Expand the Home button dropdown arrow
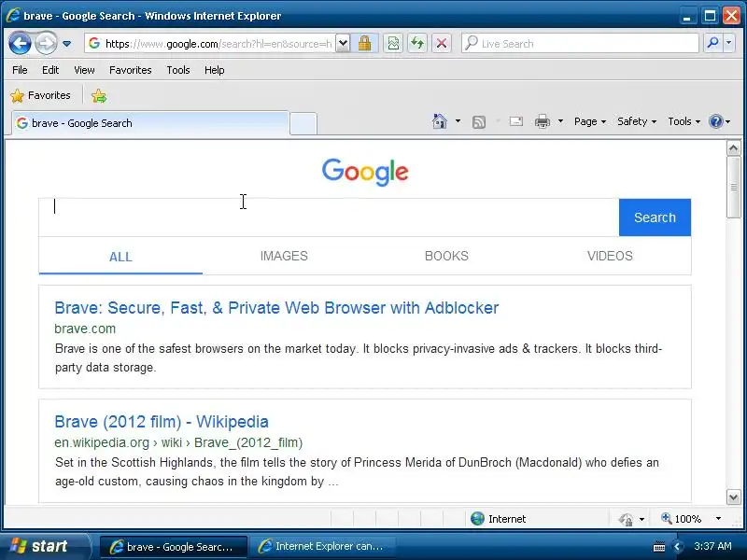The width and height of the screenshot is (747, 560). pos(458,121)
